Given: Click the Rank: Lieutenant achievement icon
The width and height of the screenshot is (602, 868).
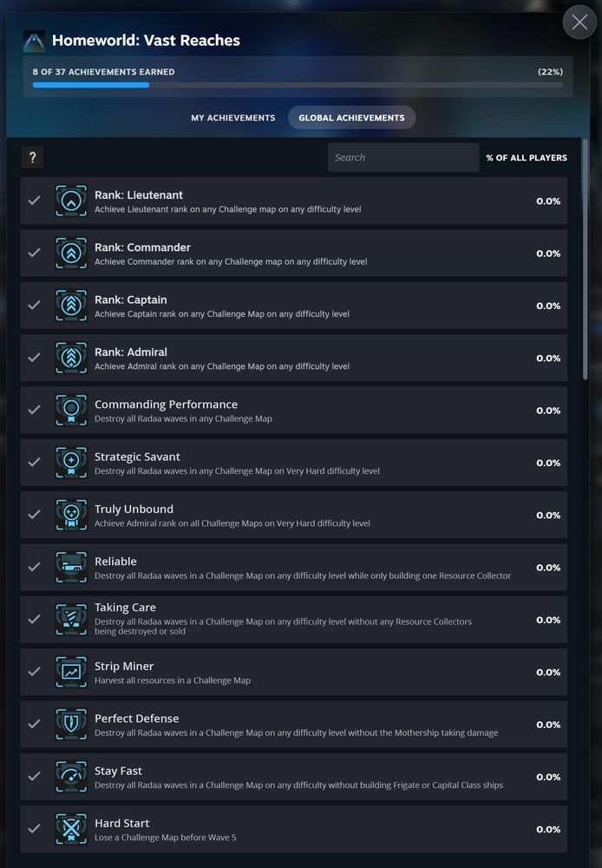Looking at the screenshot, I should pyautogui.click(x=71, y=201).
